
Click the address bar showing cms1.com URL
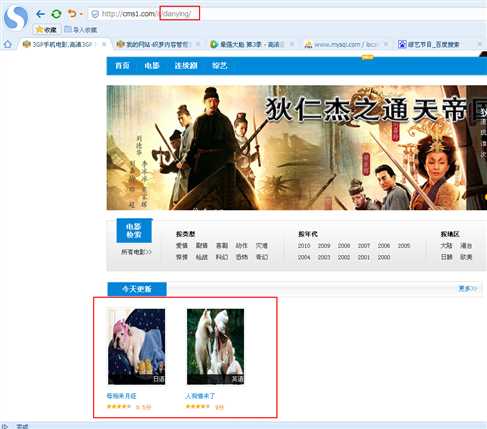tap(287, 14)
